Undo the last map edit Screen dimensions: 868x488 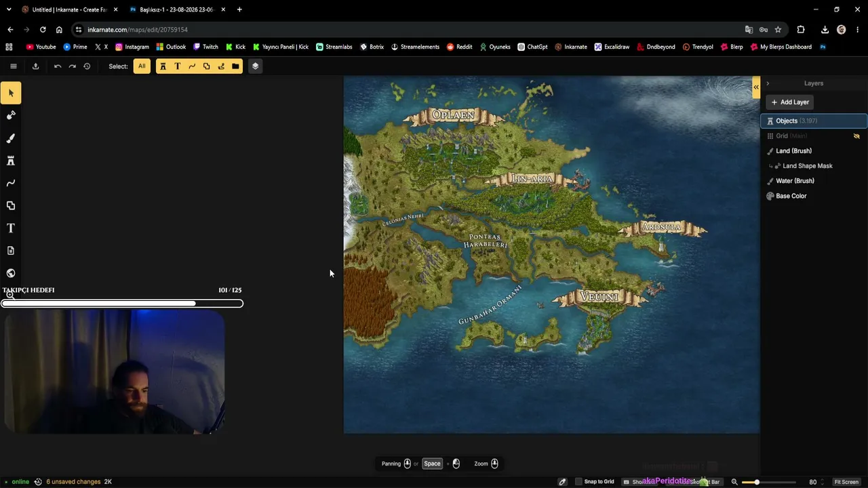pos(58,66)
